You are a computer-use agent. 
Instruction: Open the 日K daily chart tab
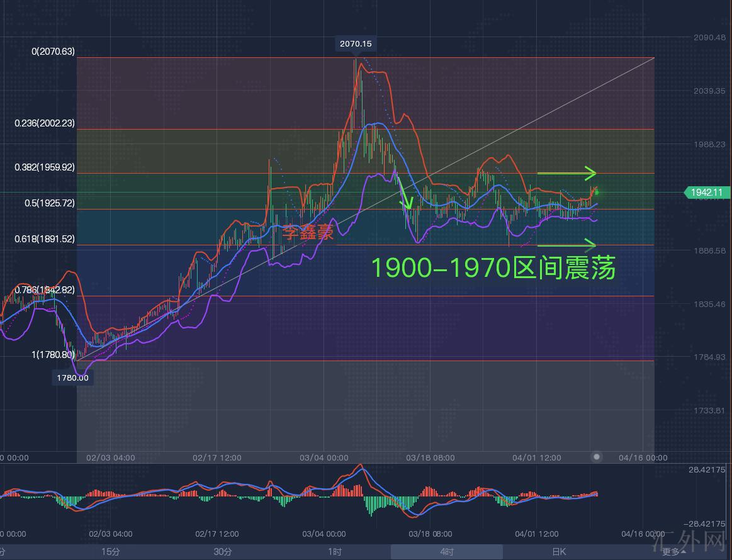(x=558, y=552)
